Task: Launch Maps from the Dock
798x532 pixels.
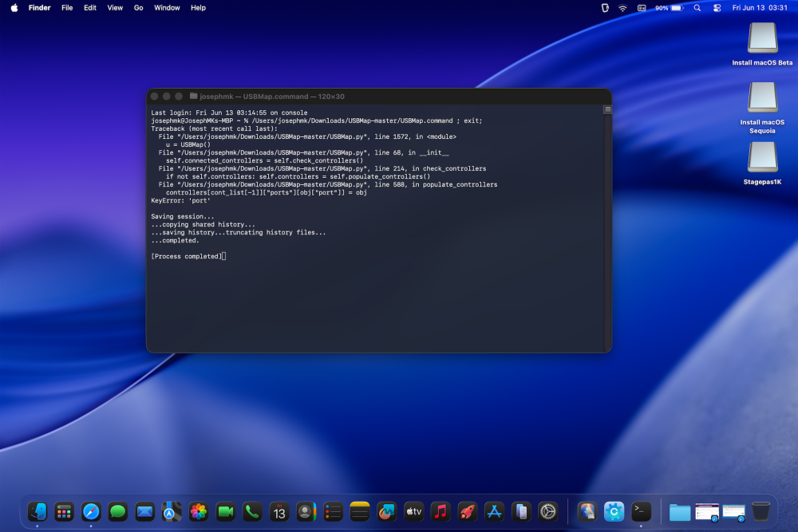Action: pyautogui.click(x=172, y=511)
